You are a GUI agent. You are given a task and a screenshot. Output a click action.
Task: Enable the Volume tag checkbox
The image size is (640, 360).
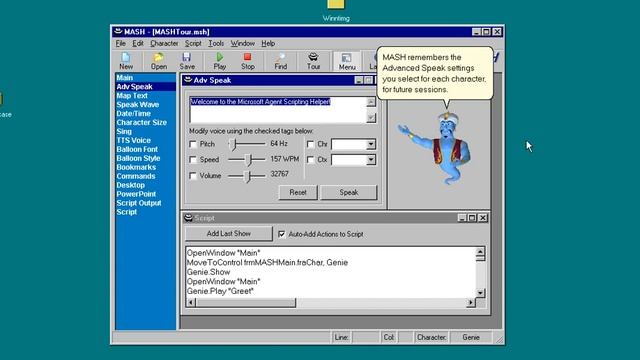point(193,176)
